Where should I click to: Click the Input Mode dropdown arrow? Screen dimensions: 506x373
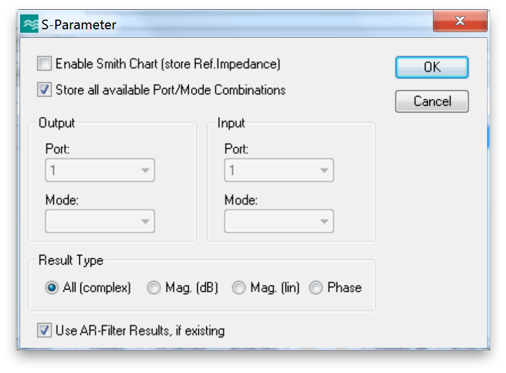324,221
